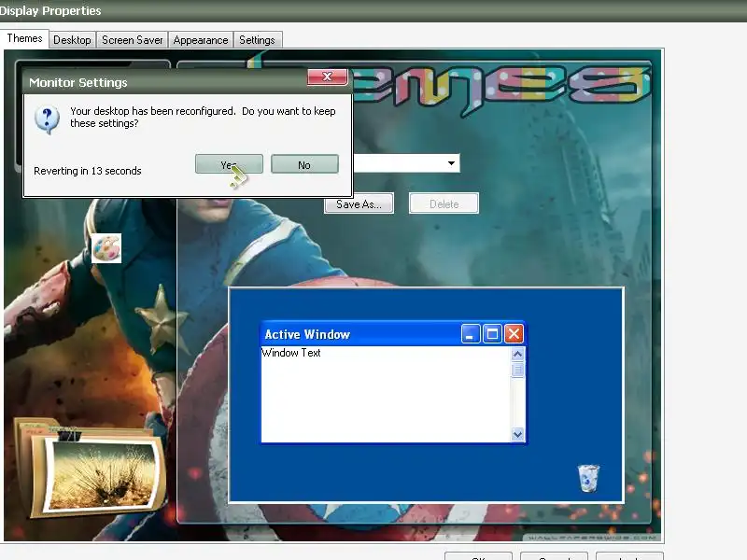The height and width of the screenshot is (560, 747).
Task: Open the Screen Saver tab
Action: (x=133, y=40)
